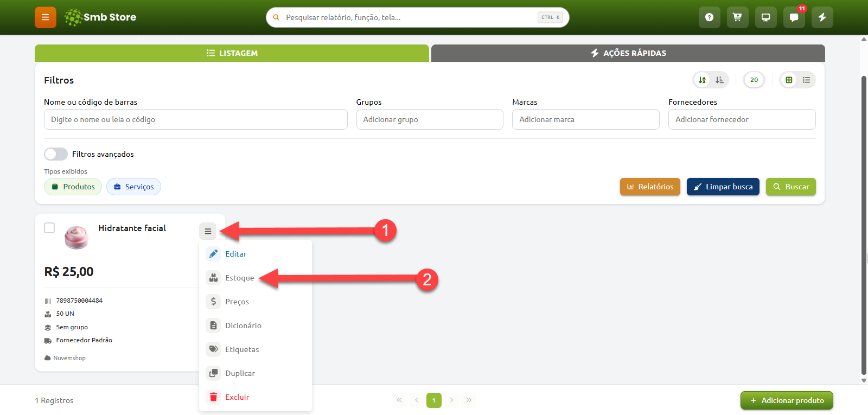Change the 20 items per page selector
Viewport: 868px width, 415px height.
(x=754, y=80)
